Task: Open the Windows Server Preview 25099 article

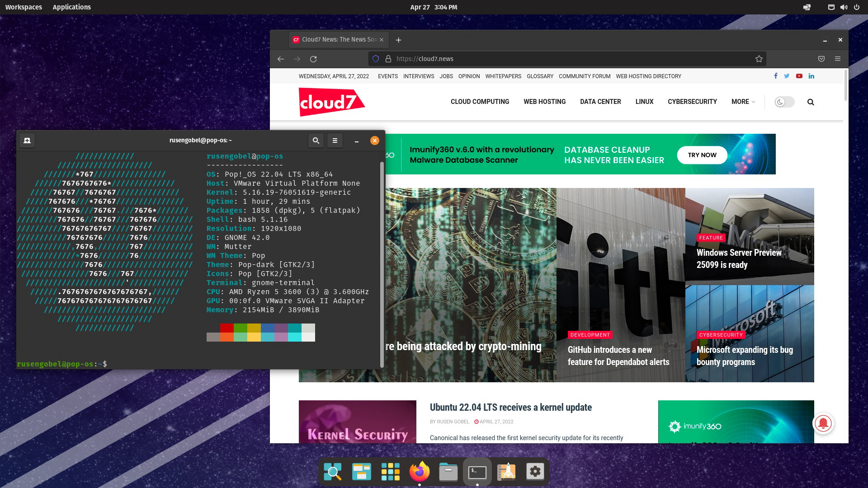Action: point(739,258)
